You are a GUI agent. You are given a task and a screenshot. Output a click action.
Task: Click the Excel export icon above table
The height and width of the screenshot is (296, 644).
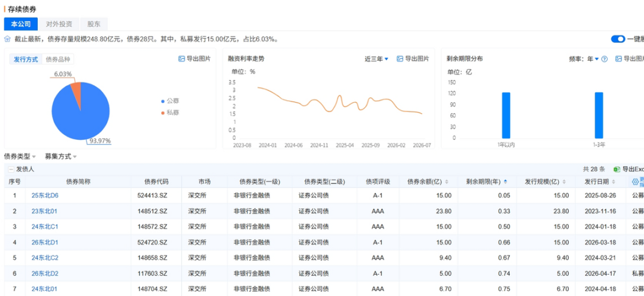tap(617, 169)
